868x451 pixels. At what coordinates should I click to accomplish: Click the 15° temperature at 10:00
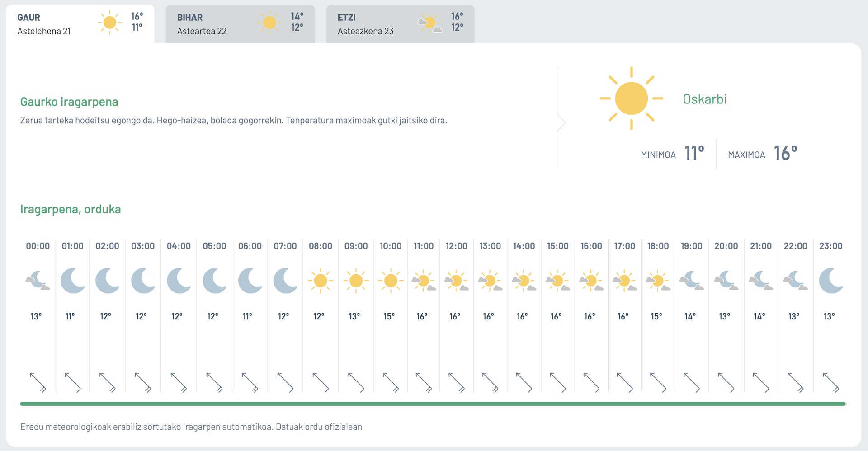[x=389, y=316]
